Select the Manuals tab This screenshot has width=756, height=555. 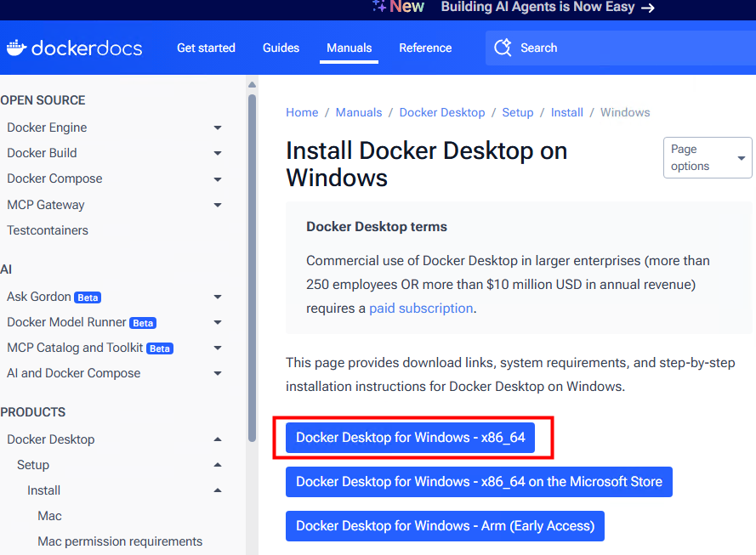coord(349,48)
